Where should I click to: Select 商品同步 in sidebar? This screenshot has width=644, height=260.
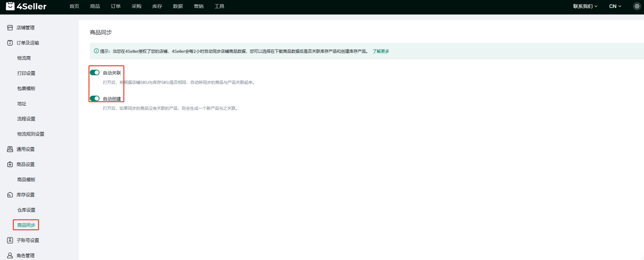(26, 225)
